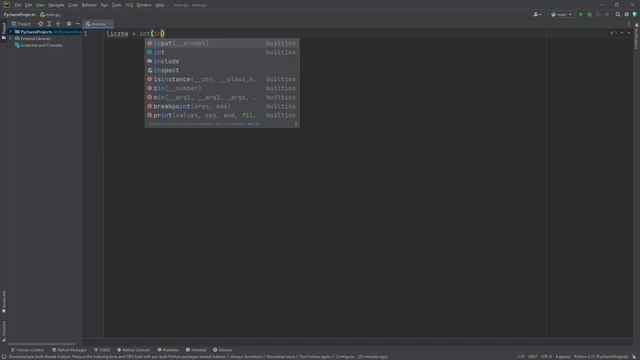640x360 pixels.
Task: Open the Code menu
Action: pos(73,5)
